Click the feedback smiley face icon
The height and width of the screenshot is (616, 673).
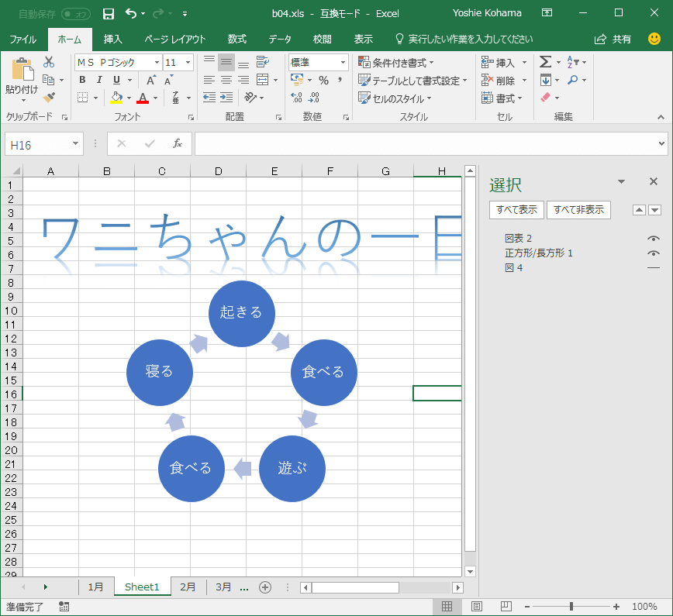click(654, 39)
